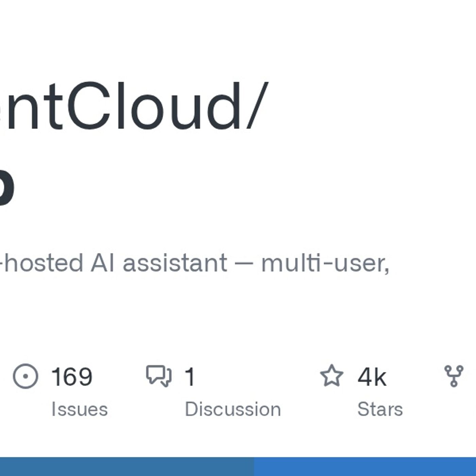Image resolution: width=476 pixels, height=476 pixels.
Task: Open the Stars label
Action: [380, 409]
